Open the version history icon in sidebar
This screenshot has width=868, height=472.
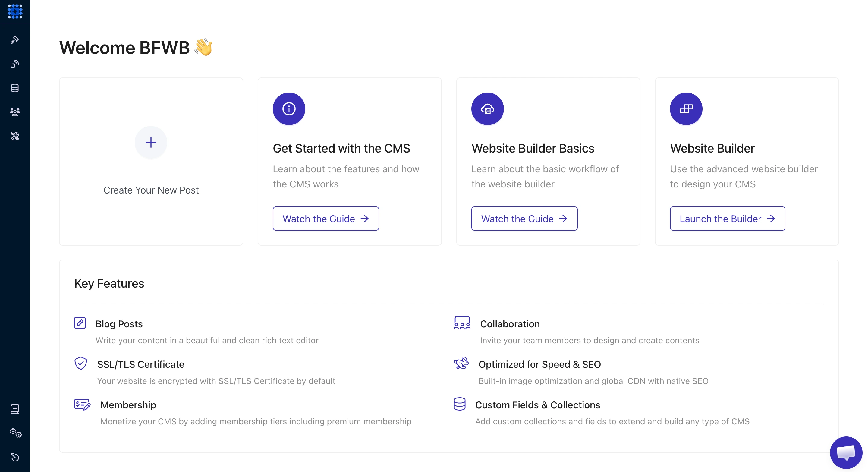point(15,457)
